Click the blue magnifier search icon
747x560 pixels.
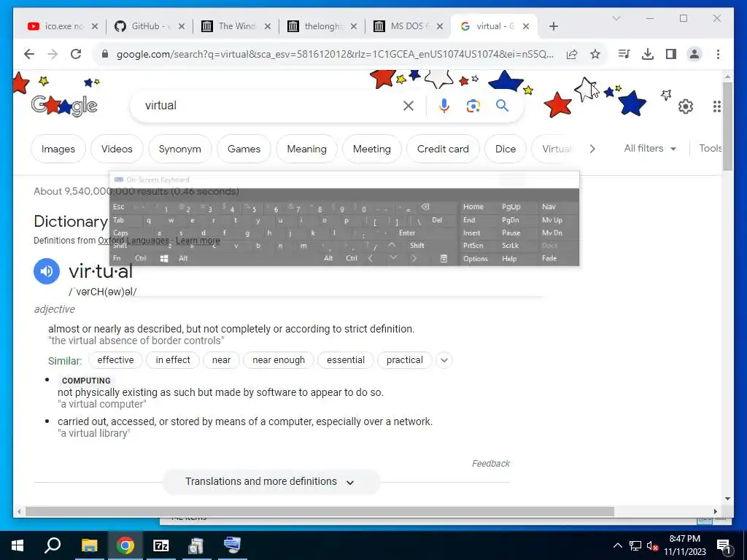[x=502, y=105]
